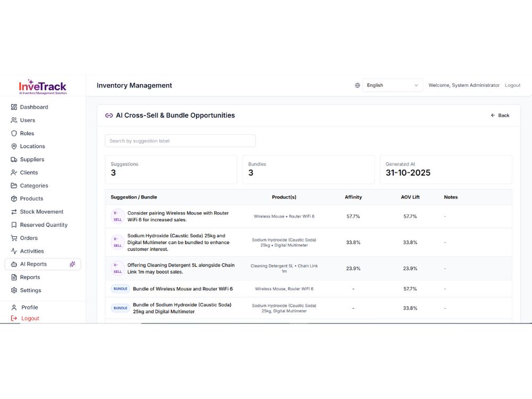The height and width of the screenshot is (399, 532).
Task: Open Dashboard menu item
Action: [34, 107]
